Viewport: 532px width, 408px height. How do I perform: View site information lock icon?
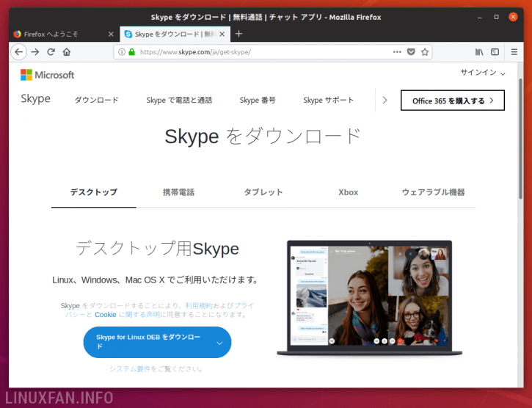(x=131, y=52)
